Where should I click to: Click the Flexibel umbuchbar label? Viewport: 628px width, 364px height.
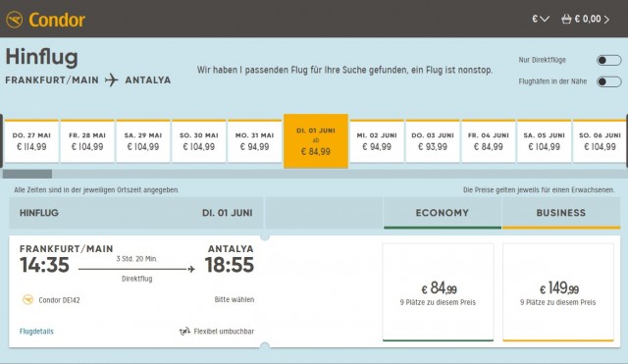click(x=224, y=332)
